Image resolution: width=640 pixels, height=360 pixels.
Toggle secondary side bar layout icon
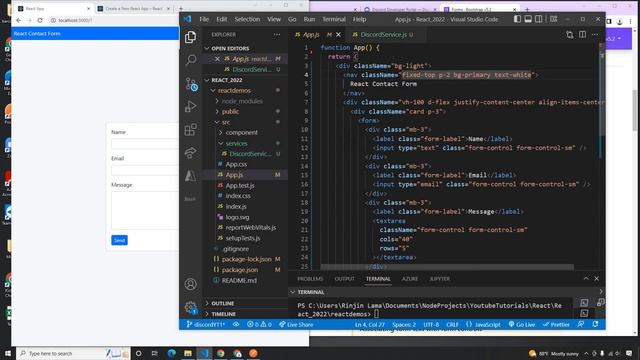539,19
